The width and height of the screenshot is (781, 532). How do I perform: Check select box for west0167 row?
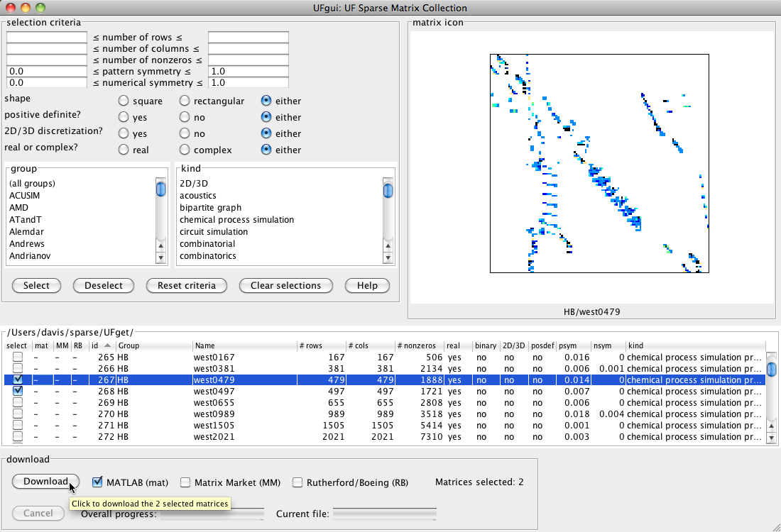(17, 357)
